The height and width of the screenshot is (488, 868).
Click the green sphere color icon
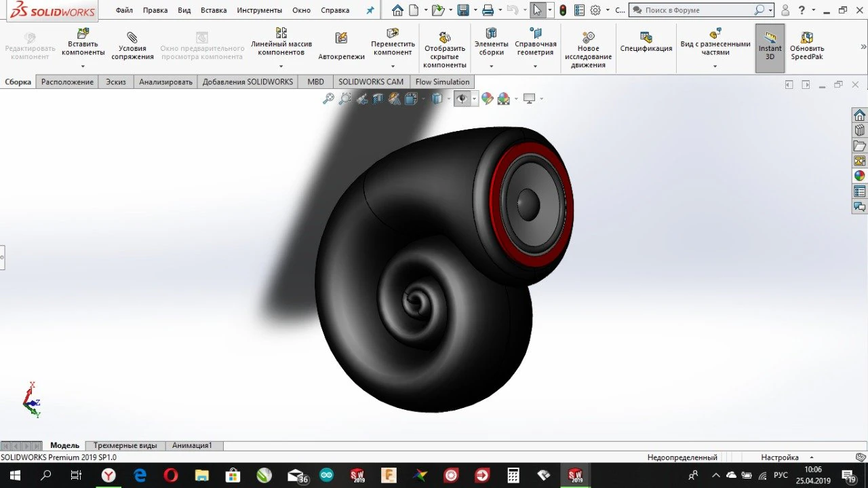(859, 174)
